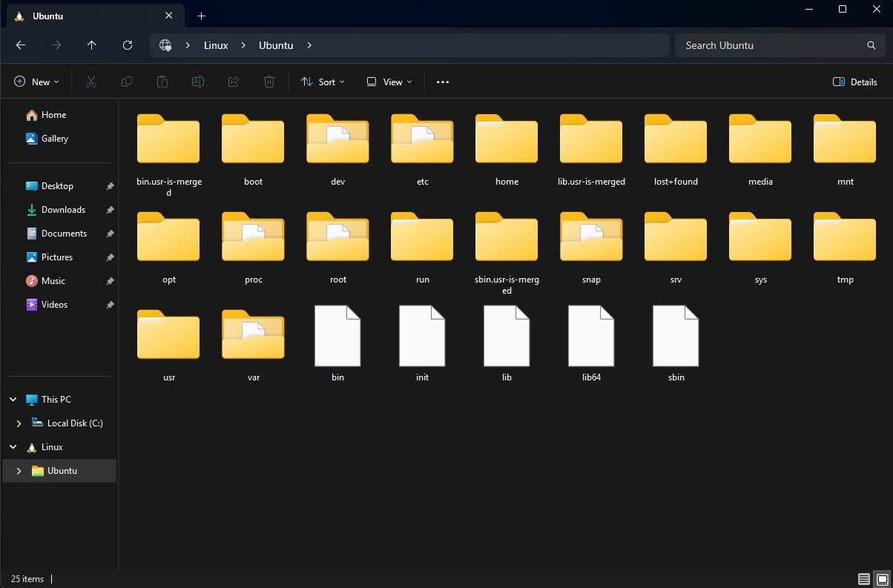Select the boot folder
The image size is (893, 588).
click(x=254, y=150)
